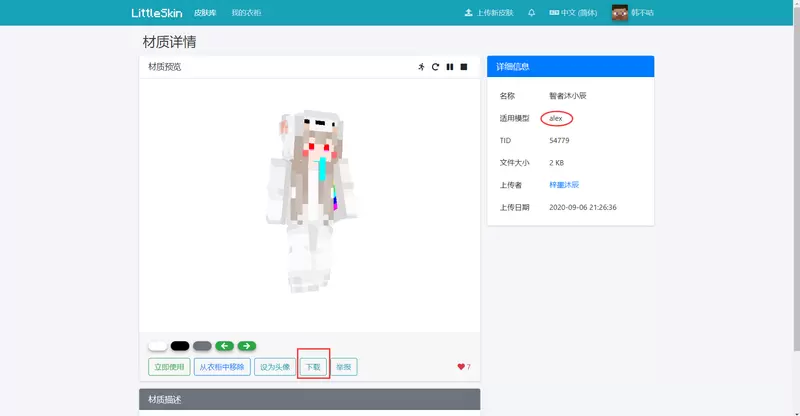
Task: Click the 设为头像 button
Action: point(275,367)
